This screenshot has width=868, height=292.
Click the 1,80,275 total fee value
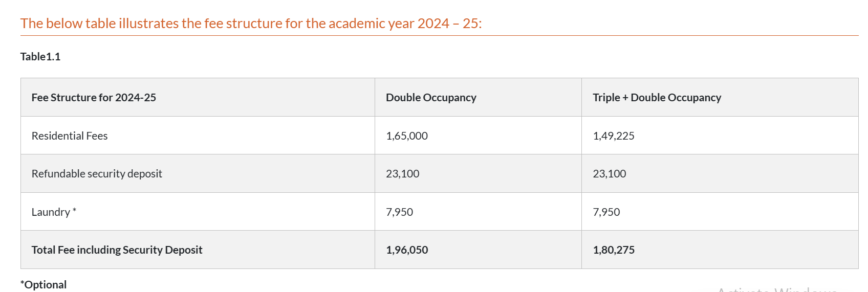coord(614,250)
